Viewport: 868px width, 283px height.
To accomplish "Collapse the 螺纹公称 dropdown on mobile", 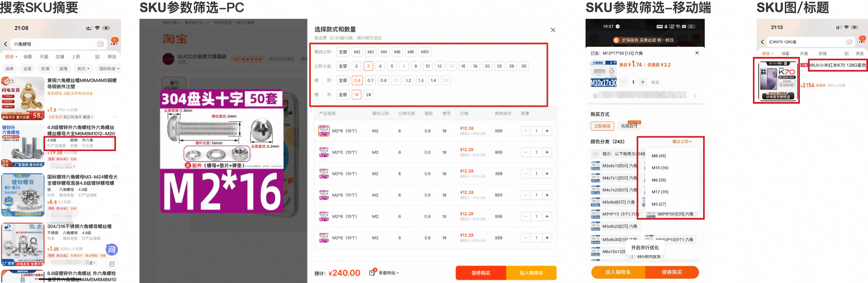I will pos(682,141).
